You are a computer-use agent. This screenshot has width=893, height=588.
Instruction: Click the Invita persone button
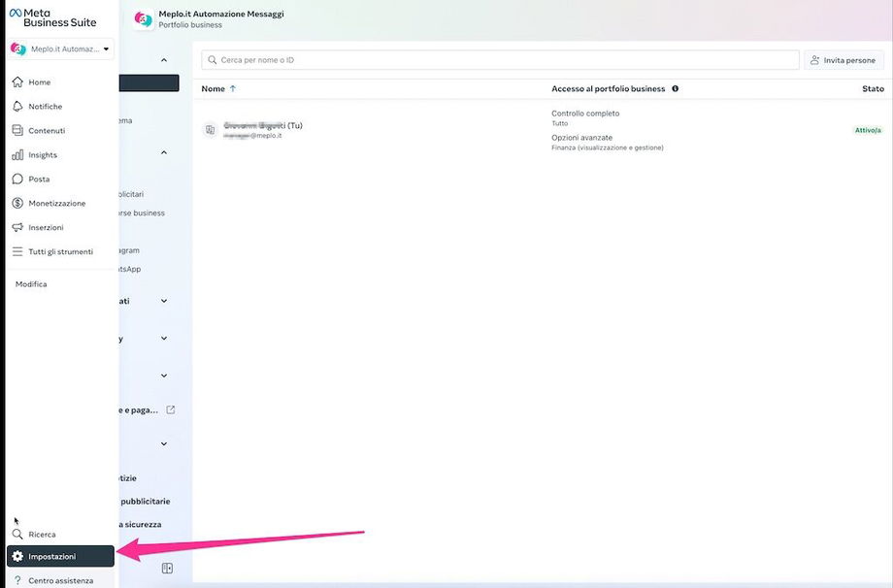point(843,60)
